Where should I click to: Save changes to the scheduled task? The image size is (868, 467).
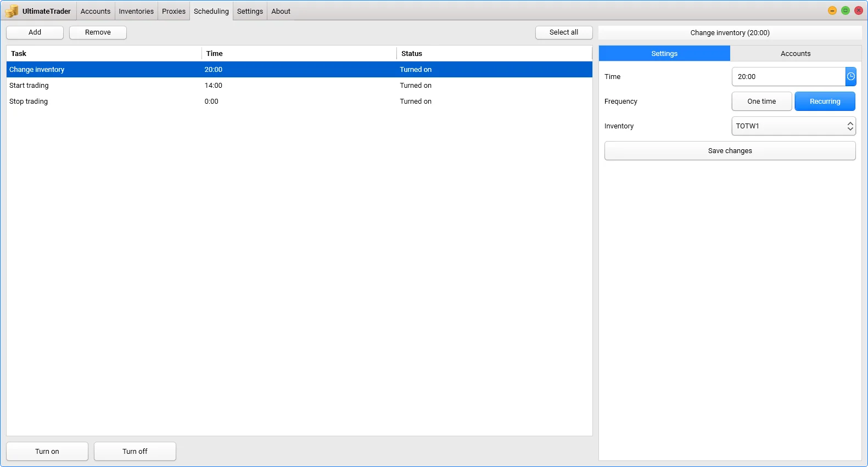pyautogui.click(x=730, y=151)
